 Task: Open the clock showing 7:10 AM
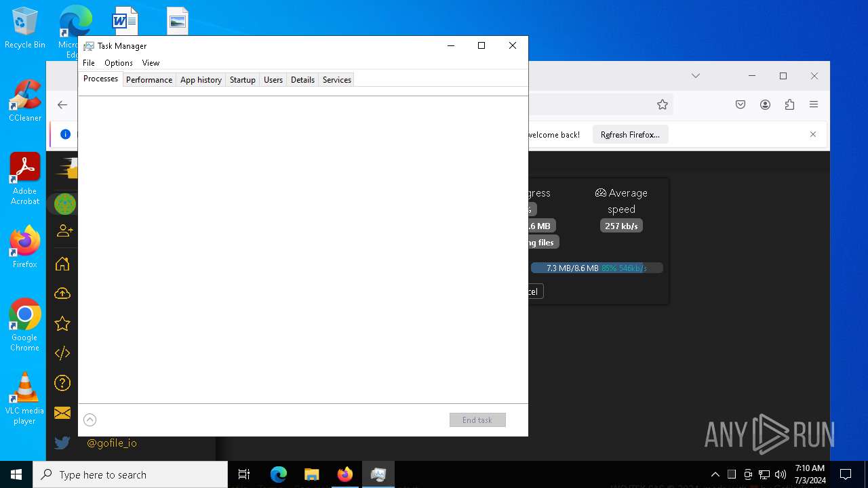pyautogui.click(x=810, y=474)
